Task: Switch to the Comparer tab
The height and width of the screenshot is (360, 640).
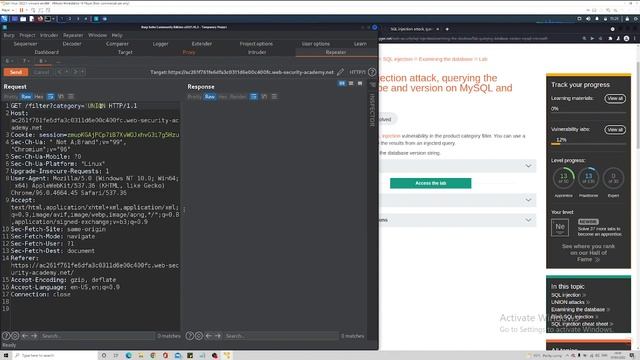Action: tap(117, 44)
